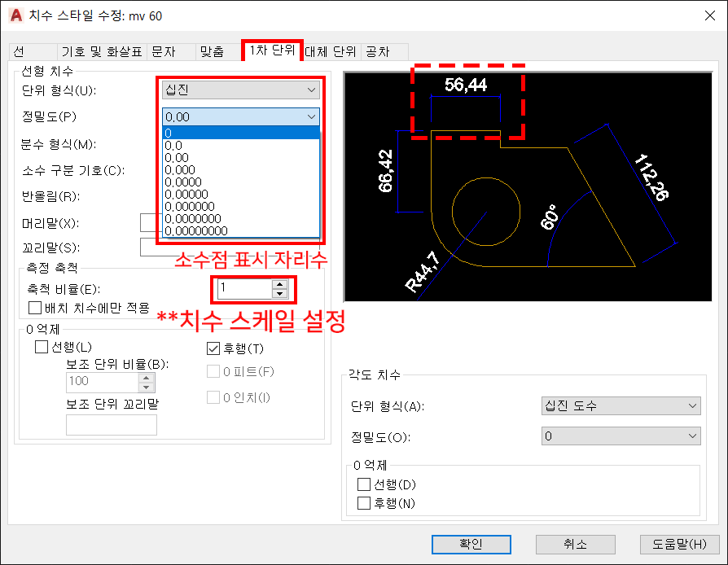Choose precision 0 in the list
The height and width of the screenshot is (565, 728).
tap(241, 134)
